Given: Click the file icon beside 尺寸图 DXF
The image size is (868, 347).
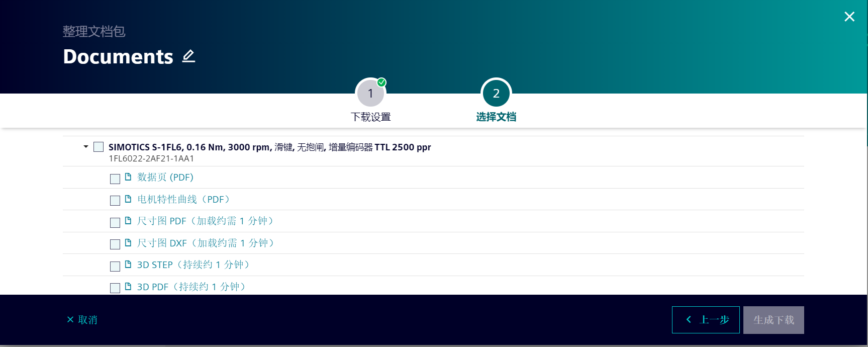Looking at the screenshot, I should (128, 242).
